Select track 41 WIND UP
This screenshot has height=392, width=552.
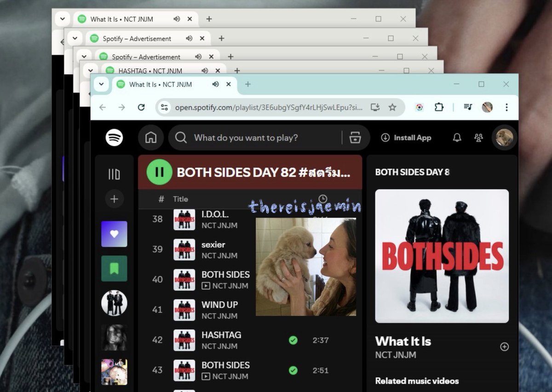[219, 305]
